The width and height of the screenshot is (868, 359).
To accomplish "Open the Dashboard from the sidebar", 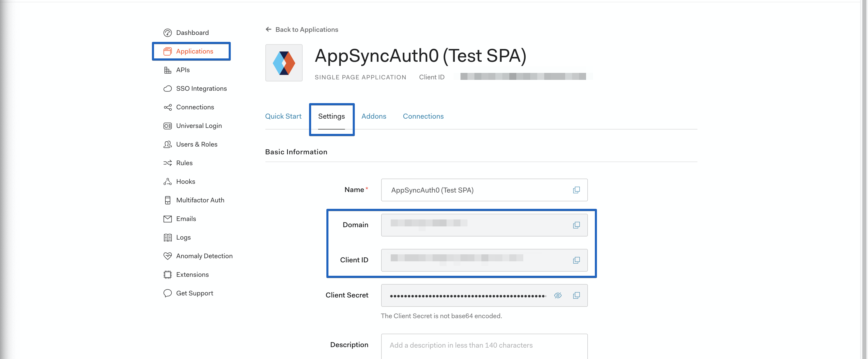I will (193, 32).
